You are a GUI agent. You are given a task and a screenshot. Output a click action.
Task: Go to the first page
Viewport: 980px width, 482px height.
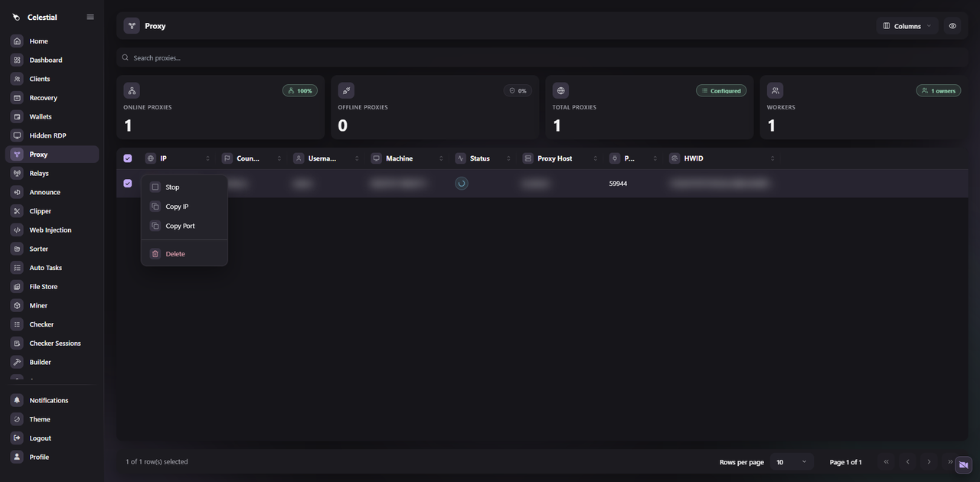[887, 462]
